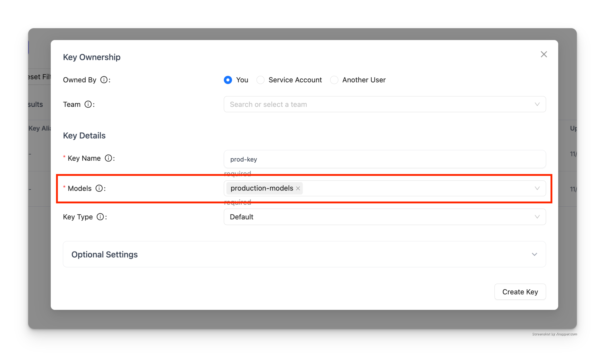This screenshot has height=364, width=605.
Task: Click the Create Key button
Action: pyautogui.click(x=520, y=292)
